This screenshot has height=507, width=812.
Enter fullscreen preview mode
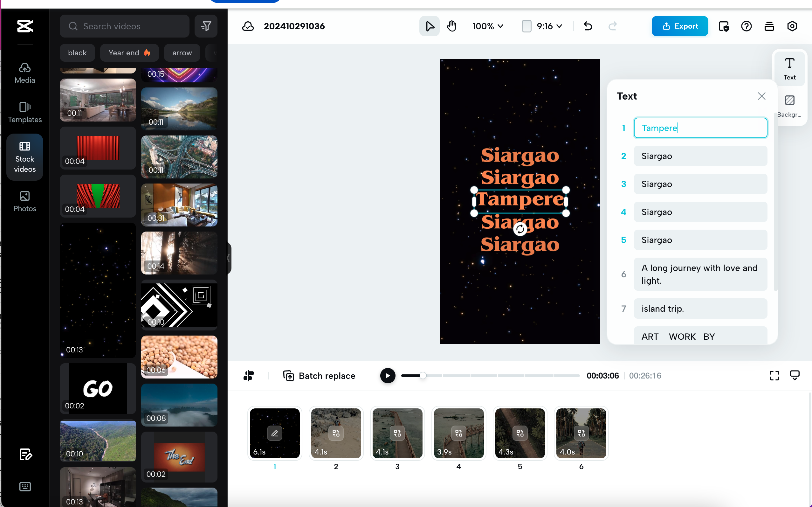774,376
